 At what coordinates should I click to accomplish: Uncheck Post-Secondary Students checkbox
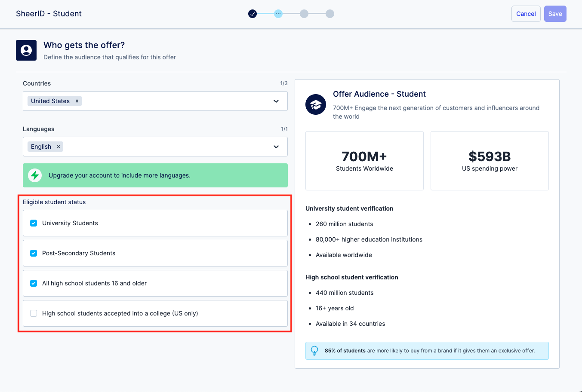34,253
